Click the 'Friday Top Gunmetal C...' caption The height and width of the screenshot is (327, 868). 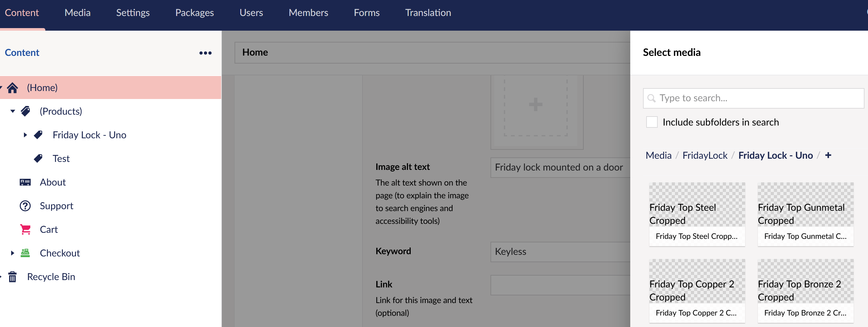pyautogui.click(x=805, y=236)
